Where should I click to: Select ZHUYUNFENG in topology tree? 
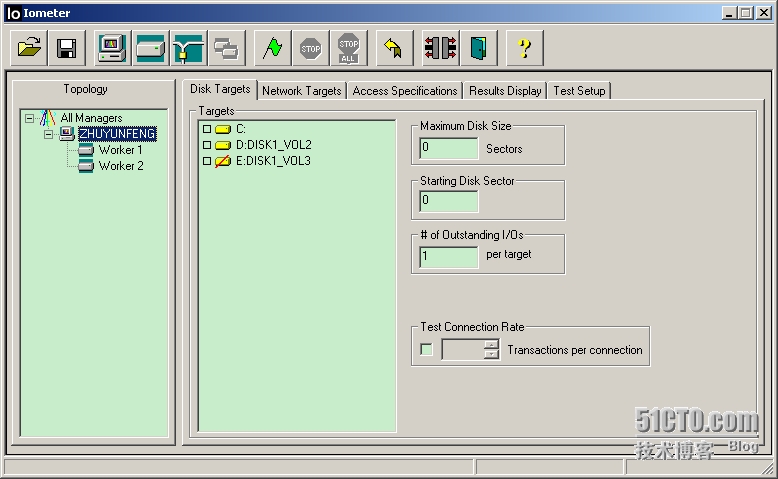(x=118, y=134)
